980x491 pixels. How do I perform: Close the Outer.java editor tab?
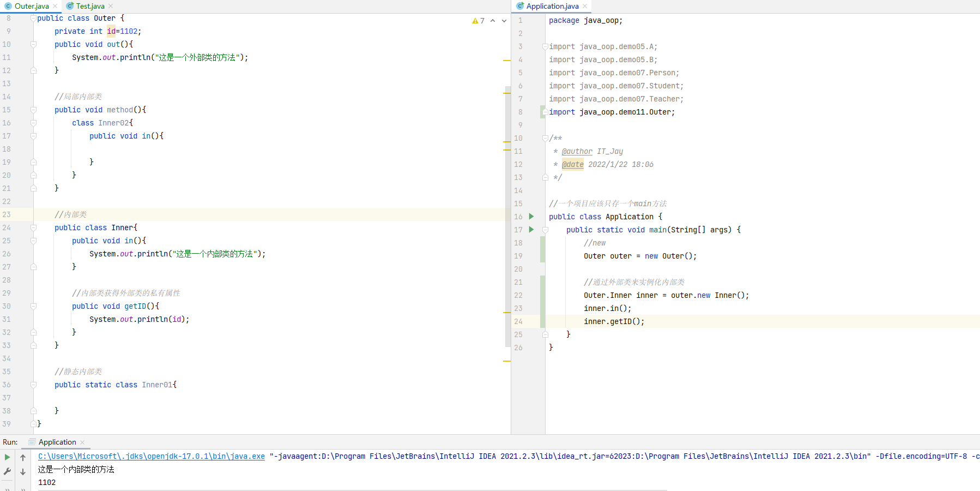pos(55,7)
